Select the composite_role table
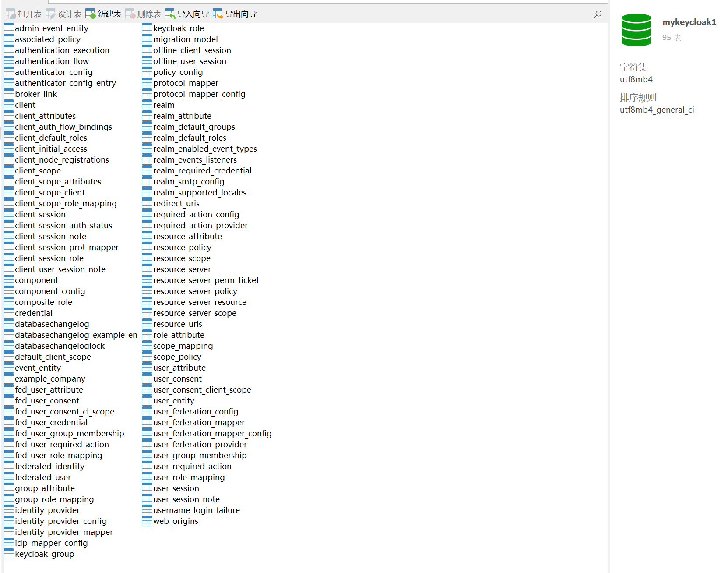The height and width of the screenshot is (573, 728). (43, 302)
